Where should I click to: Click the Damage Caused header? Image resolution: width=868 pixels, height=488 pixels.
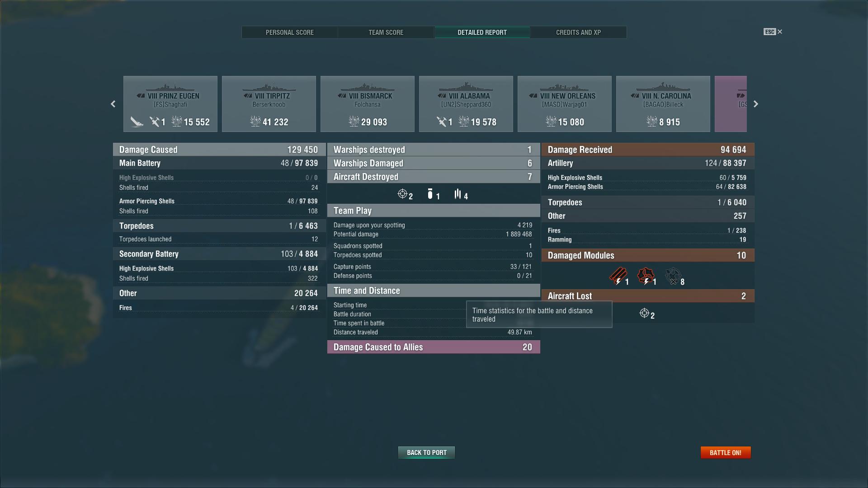(x=219, y=150)
